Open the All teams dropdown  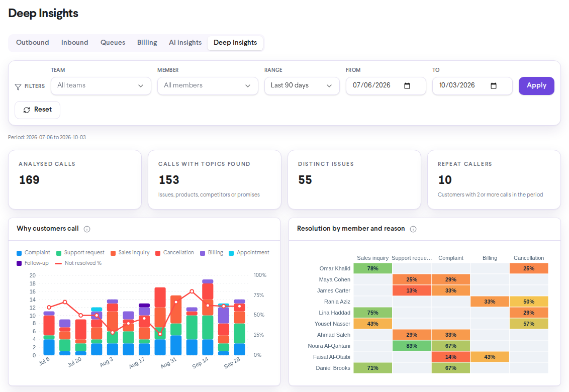[x=101, y=85]
